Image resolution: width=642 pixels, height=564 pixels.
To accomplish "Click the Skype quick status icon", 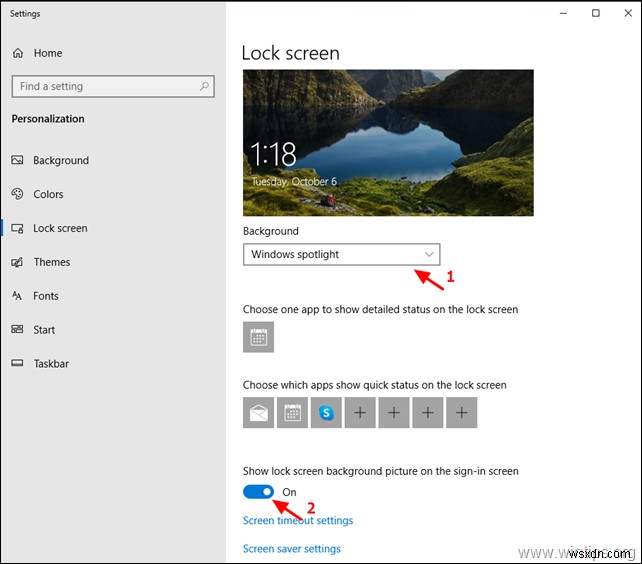I will [326, 412].
